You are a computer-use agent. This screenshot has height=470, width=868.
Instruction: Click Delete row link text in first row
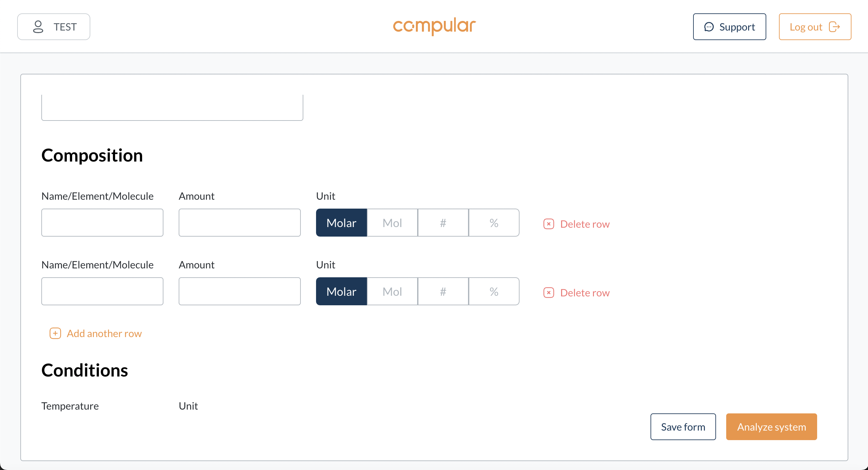point(585,224)
